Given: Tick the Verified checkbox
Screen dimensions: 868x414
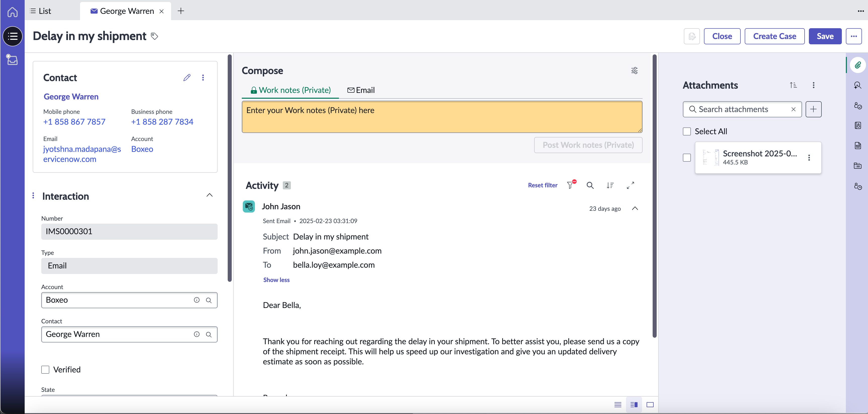Looking at the screenshot, I should tap(45, 369).
